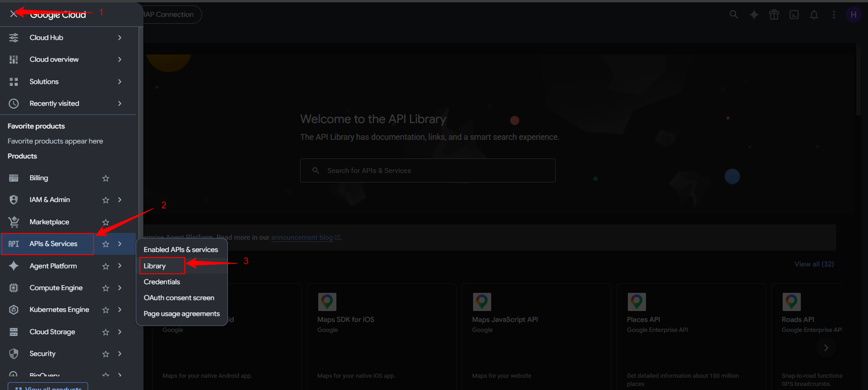This screenshot has width=868, height=390.
Task: Click the Cloud overview dashboard icon
Action: pyautogui.click(x=14, y=59)
